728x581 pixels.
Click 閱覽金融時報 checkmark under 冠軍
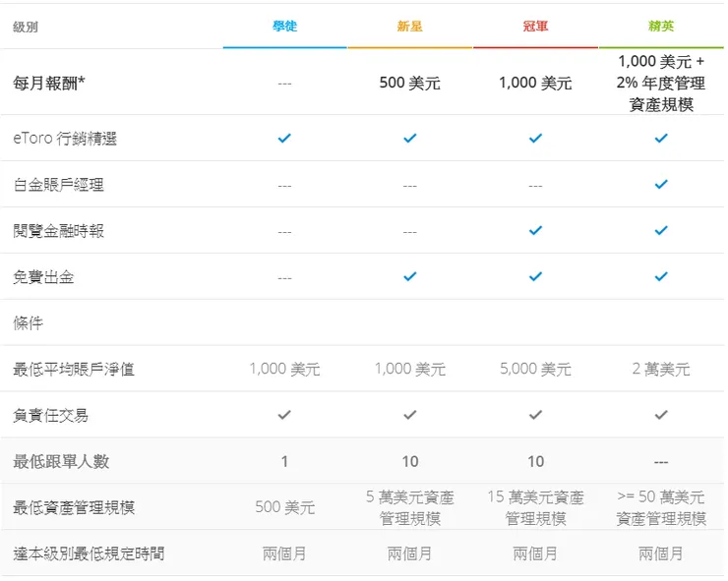click(535, 230)
